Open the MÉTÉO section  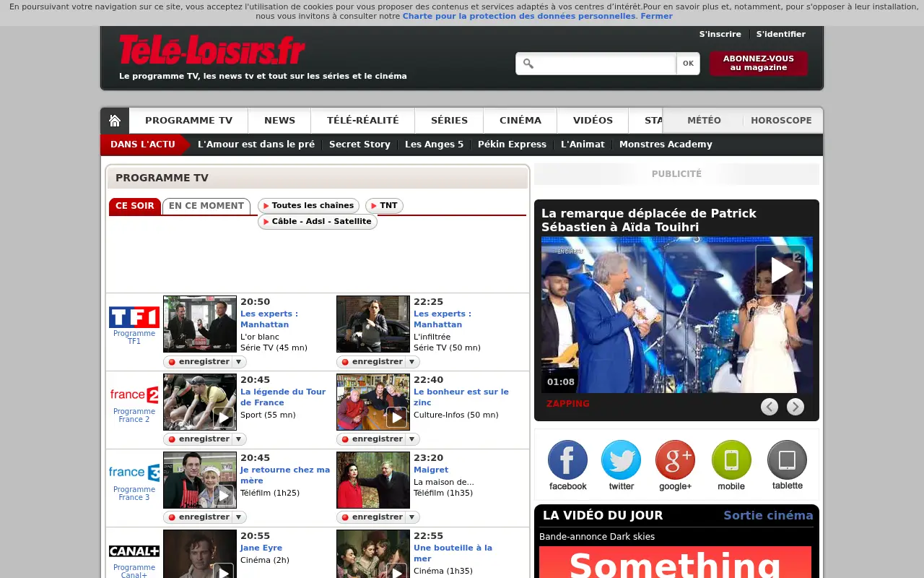(704, 121)
